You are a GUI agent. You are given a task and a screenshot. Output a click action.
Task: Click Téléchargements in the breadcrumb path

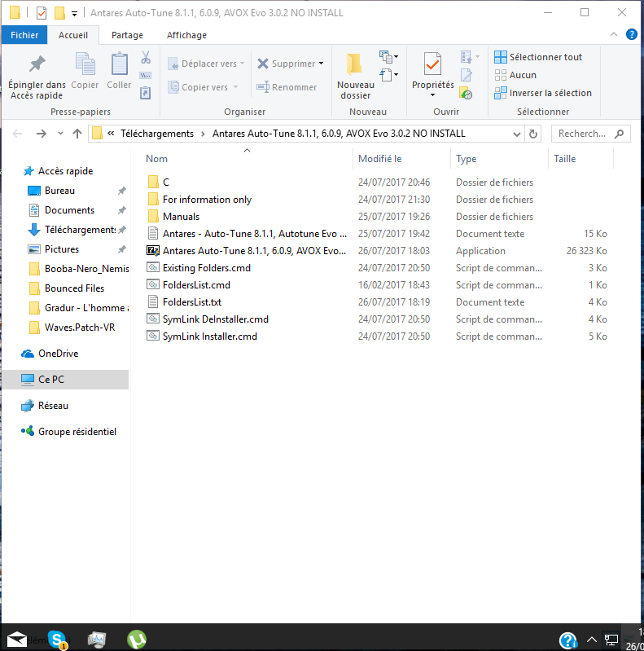click(x=157, y=134)
